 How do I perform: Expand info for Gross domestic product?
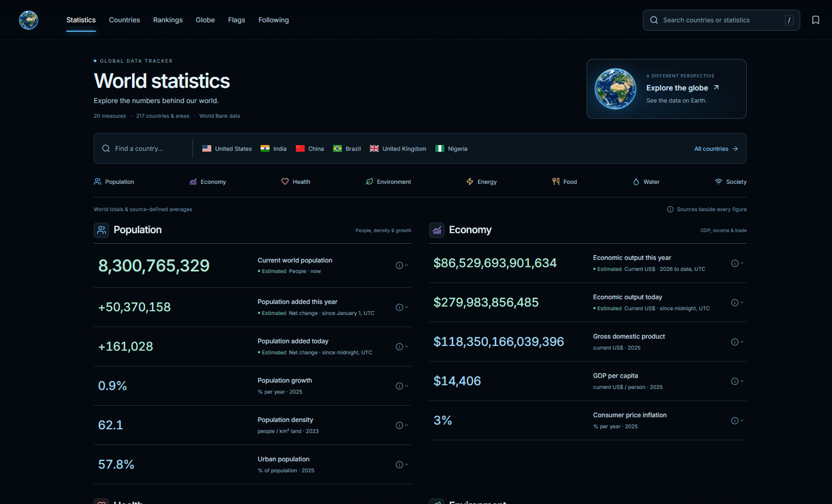[x=737, y=342]
